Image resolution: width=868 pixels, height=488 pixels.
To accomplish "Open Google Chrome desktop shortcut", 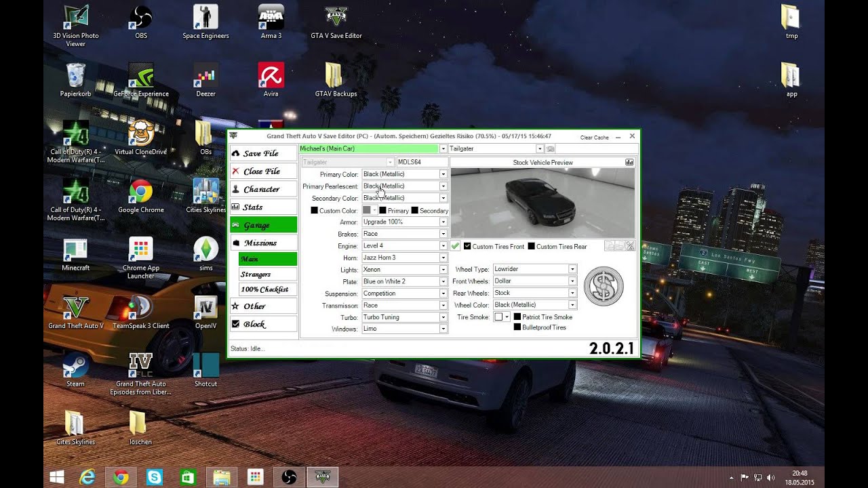I will pos(140,197).
